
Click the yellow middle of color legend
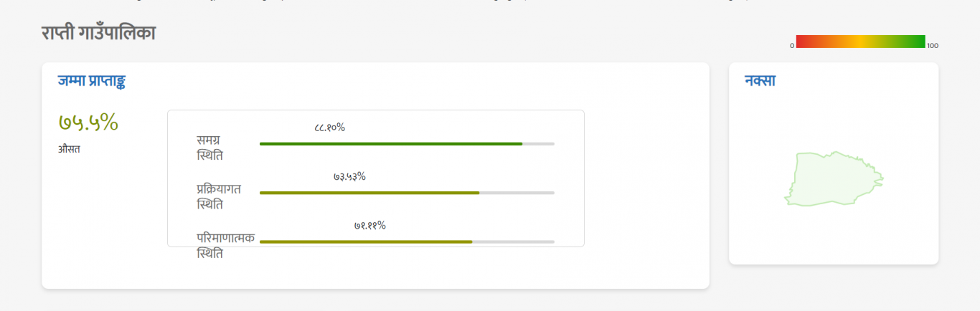861,41
